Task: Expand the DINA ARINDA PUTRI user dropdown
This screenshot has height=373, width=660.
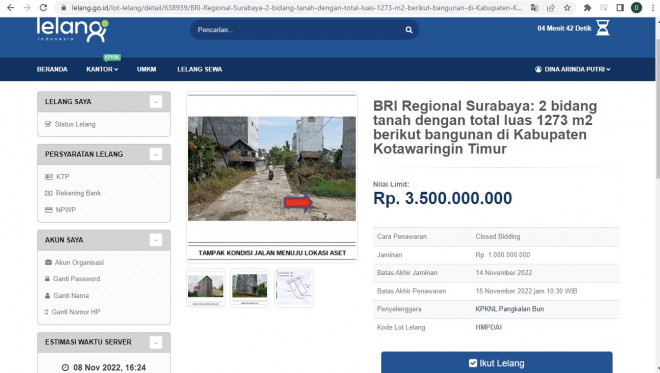Action: (x=572, y=69)
